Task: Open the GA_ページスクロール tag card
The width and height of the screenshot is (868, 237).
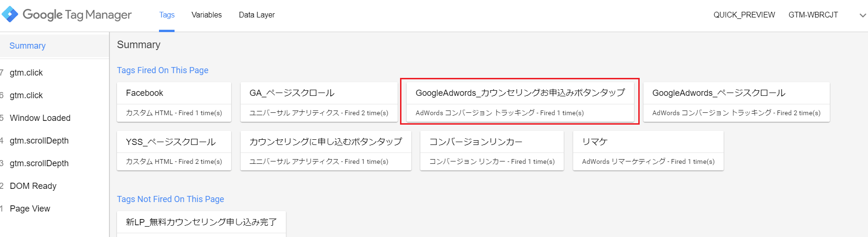Action: [319, 102]
